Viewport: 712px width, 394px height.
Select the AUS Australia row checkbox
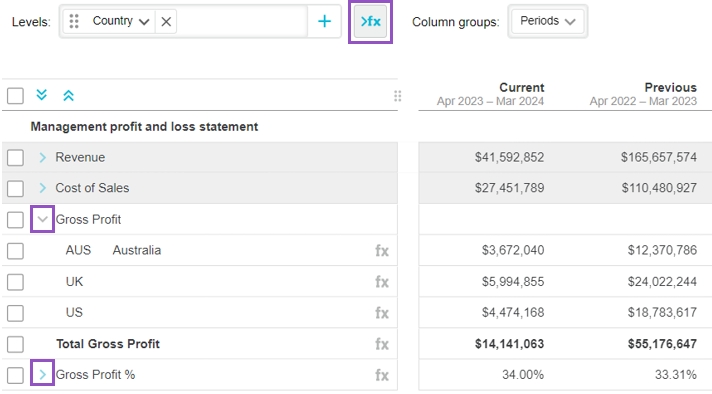15,251
